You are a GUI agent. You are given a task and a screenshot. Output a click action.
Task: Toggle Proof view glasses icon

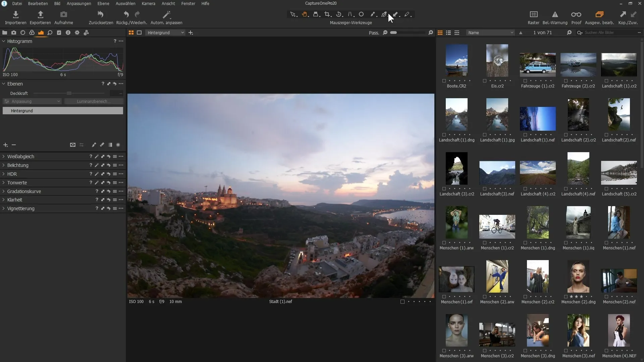click(x=576, y=17)
